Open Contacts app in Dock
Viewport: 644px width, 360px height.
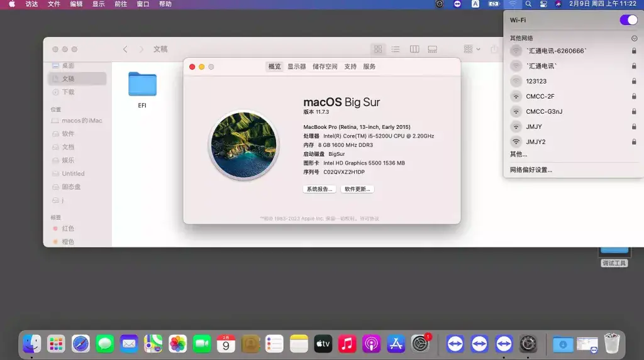coord(250,344)
